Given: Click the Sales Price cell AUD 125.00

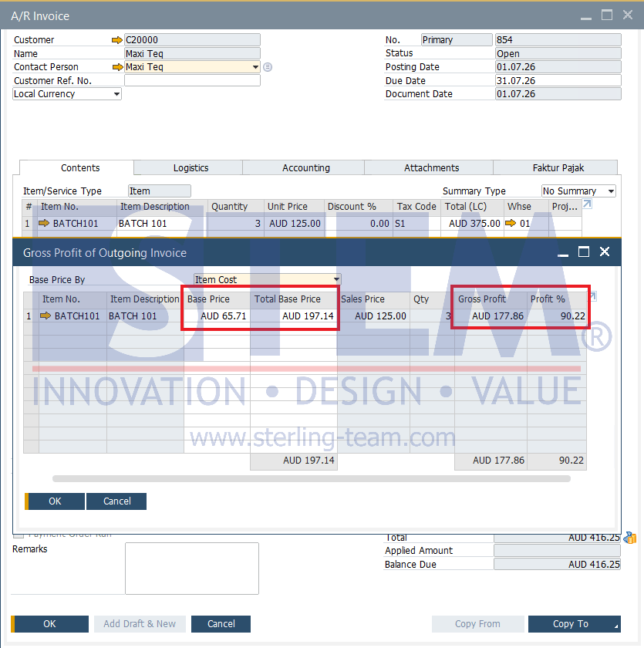Looking at the screenshot, I should pos(373,316).
